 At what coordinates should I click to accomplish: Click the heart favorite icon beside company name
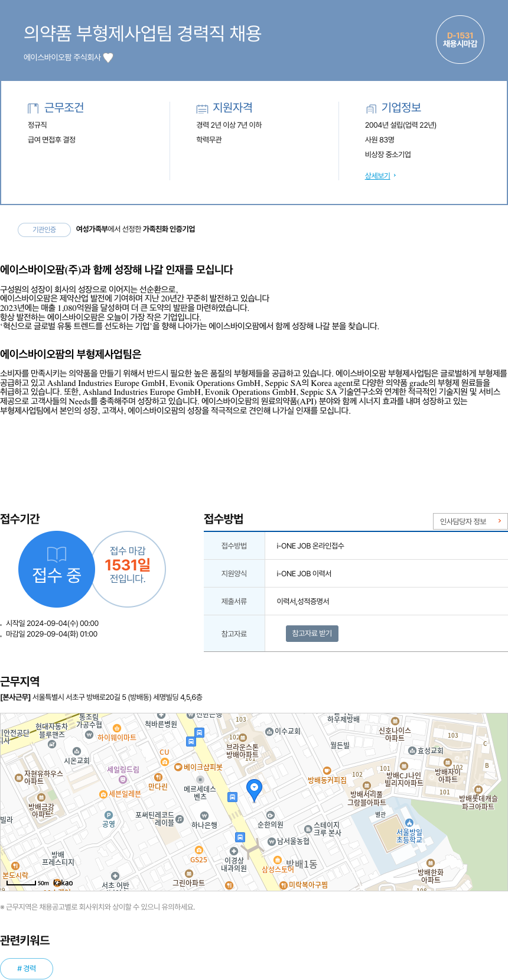pos(108,57)
